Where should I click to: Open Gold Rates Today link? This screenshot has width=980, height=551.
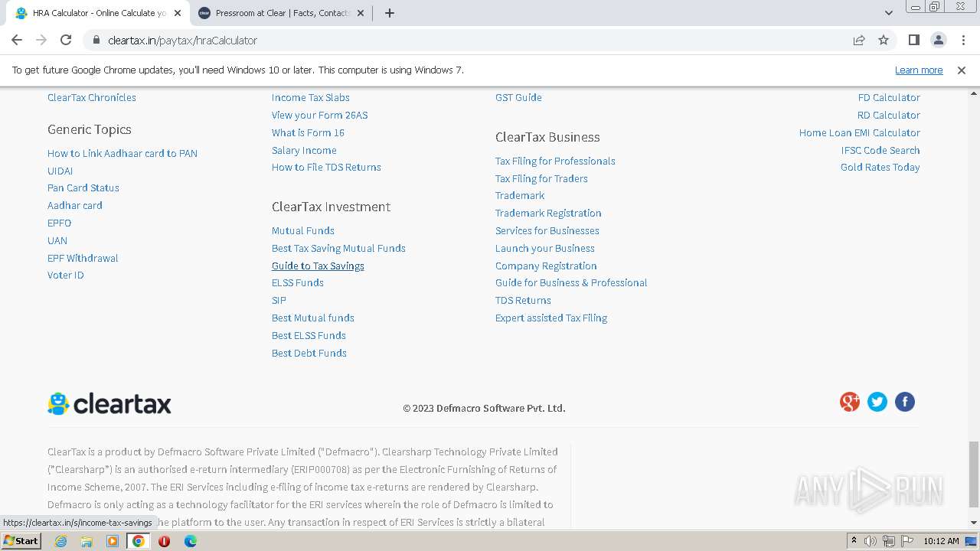pyautogui.click(x=880, y=167)
